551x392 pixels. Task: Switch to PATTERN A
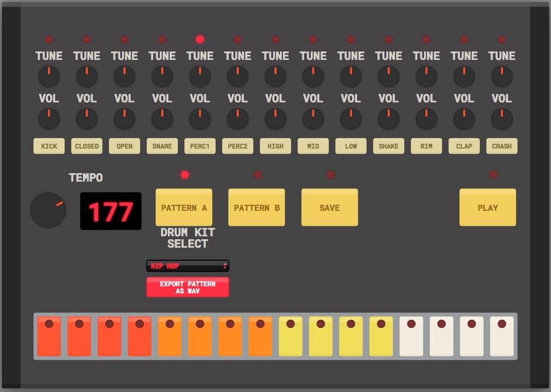pos(184,207)
